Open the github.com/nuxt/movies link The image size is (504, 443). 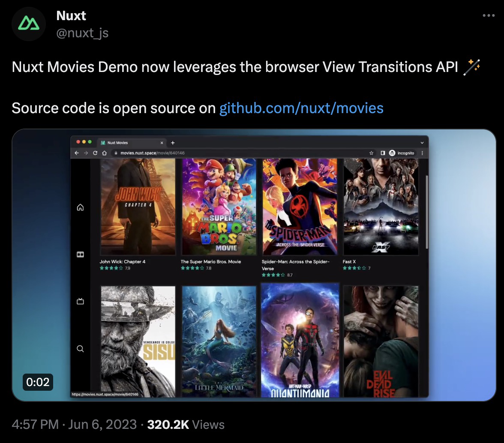[x=301, y=108]
